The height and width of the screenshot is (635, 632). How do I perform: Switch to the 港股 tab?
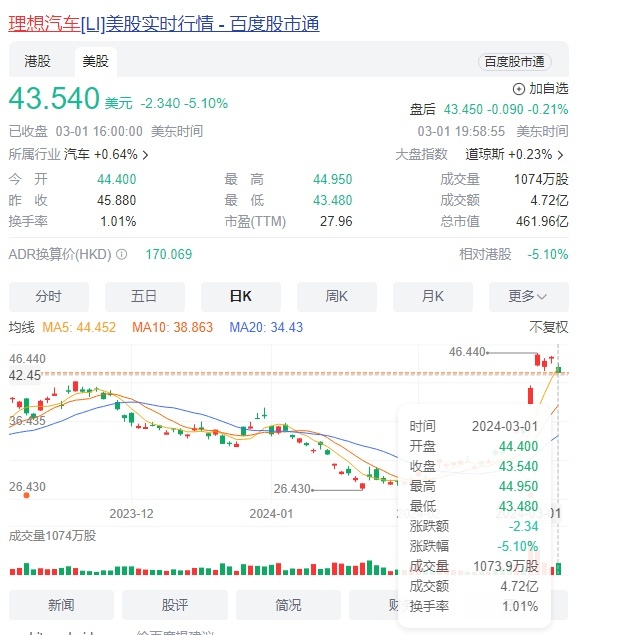pos(37,62)
